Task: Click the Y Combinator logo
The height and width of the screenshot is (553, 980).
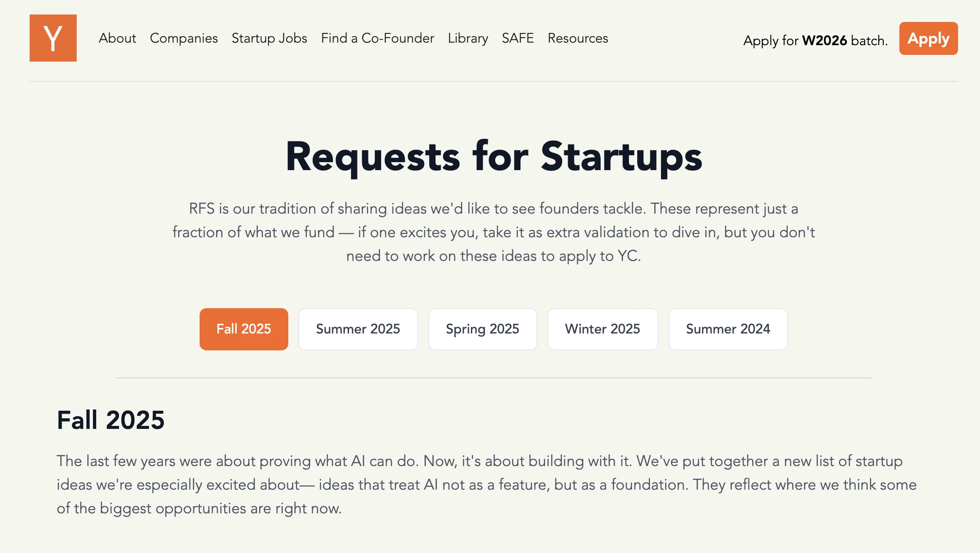Action: (53, 38)
